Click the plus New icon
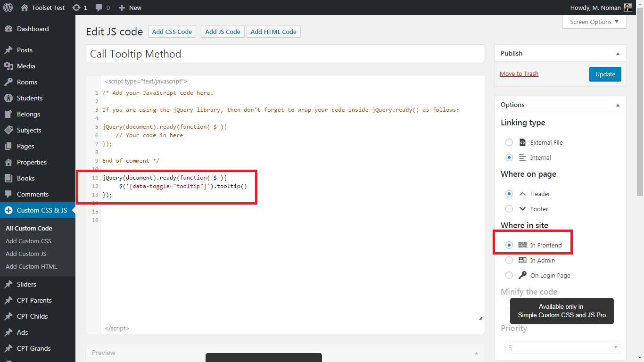644x362 pixels. (122, 8)
